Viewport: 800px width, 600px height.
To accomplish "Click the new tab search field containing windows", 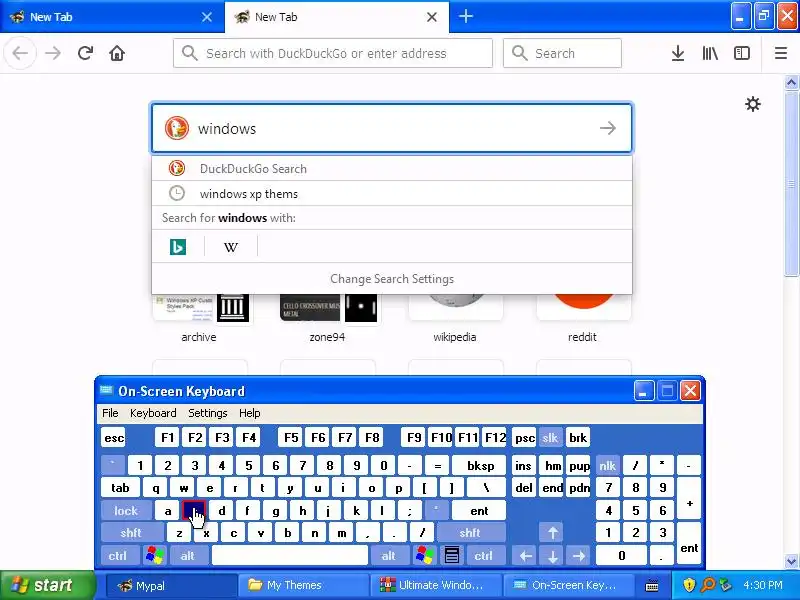I will click(391, 128).
